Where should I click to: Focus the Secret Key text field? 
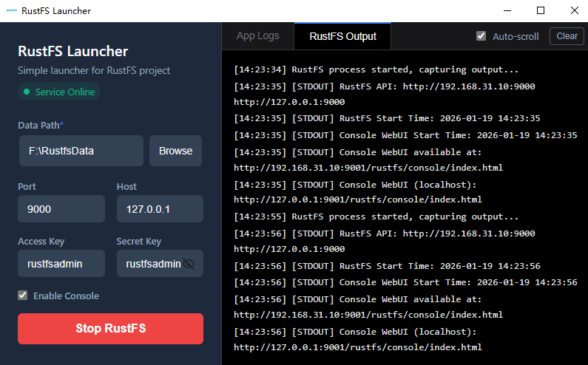tap(152, 264)
